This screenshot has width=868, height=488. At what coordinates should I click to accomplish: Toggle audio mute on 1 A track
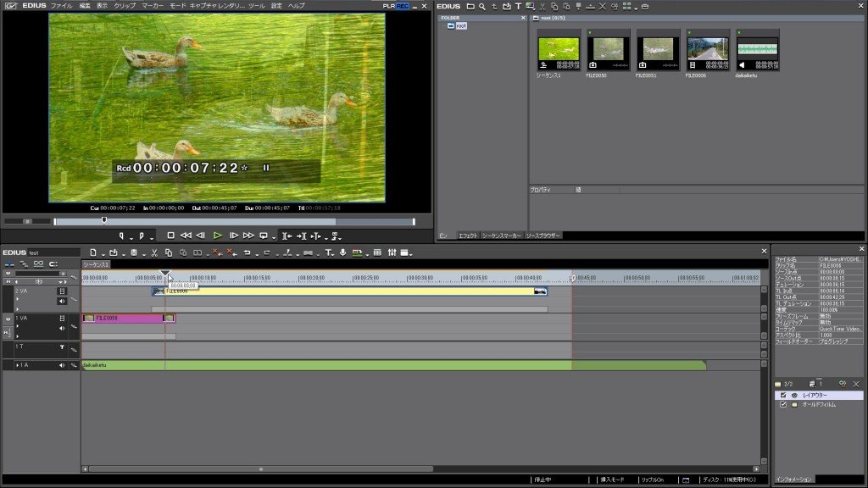pyautogui.click(x=62, y=365)
